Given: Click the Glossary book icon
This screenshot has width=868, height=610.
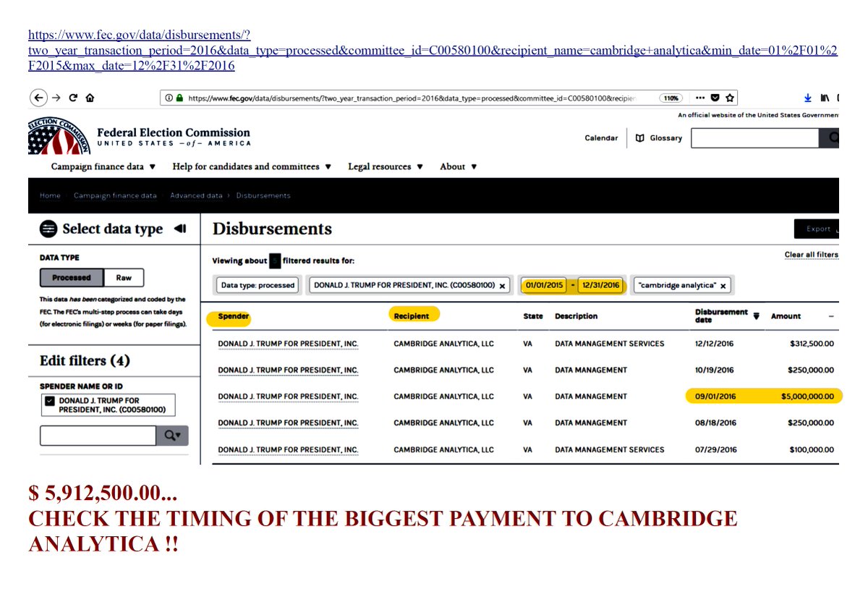Looking at the screenshot, I should pyautogui.click(x=639, y=138).
